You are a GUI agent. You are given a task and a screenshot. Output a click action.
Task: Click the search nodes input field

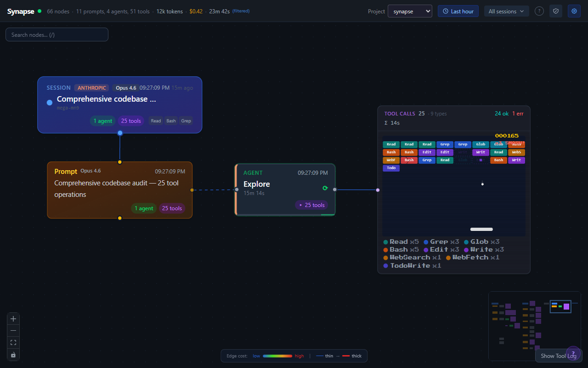pos(57,34)
